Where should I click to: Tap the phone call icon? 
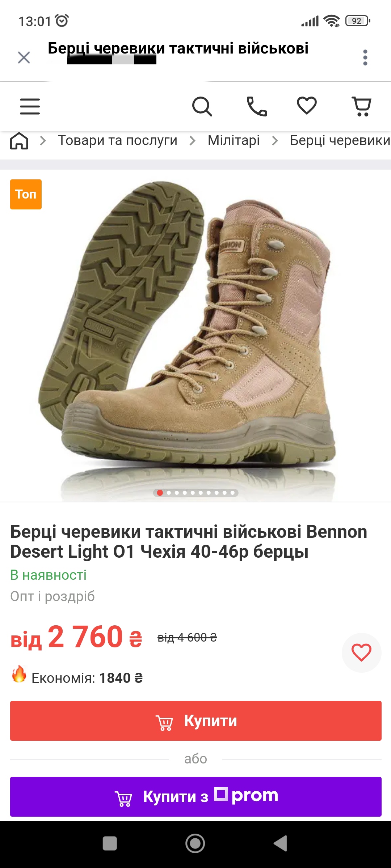point(257,106)
